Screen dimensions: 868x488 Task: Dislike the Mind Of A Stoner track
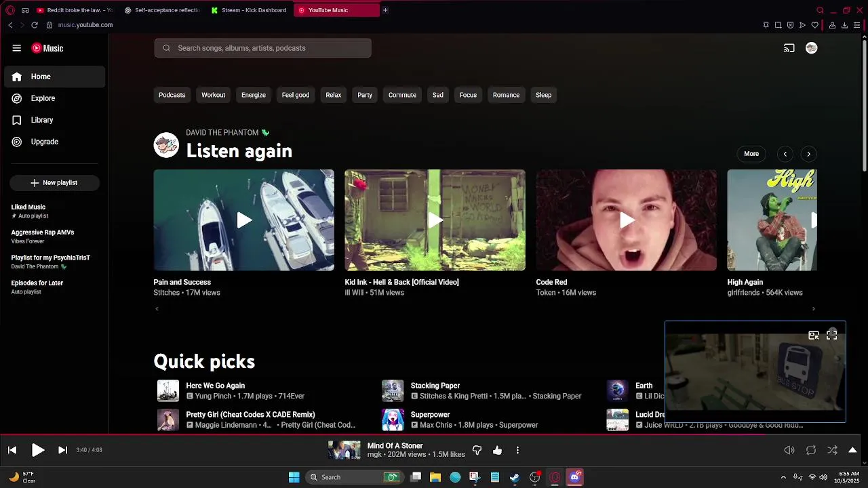click(x=477, y=450)
